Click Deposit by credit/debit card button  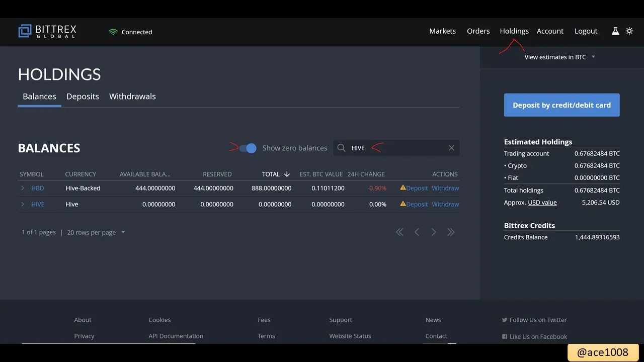pos(561,105)
